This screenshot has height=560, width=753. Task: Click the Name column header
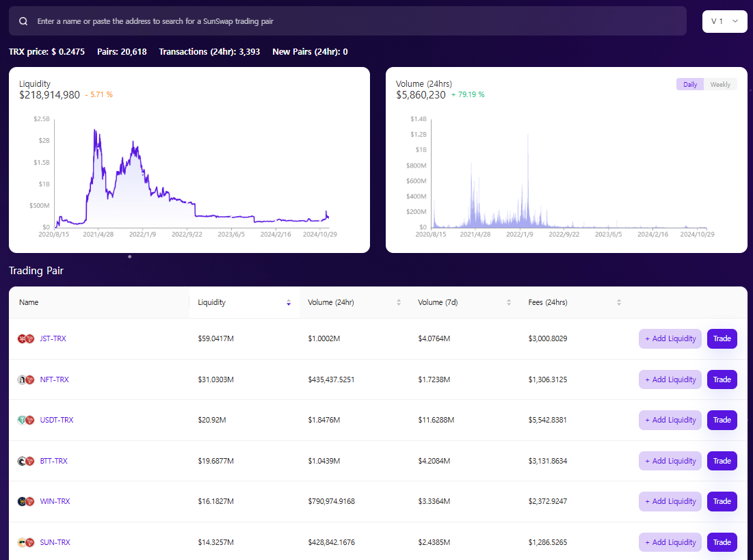(29, 302)
